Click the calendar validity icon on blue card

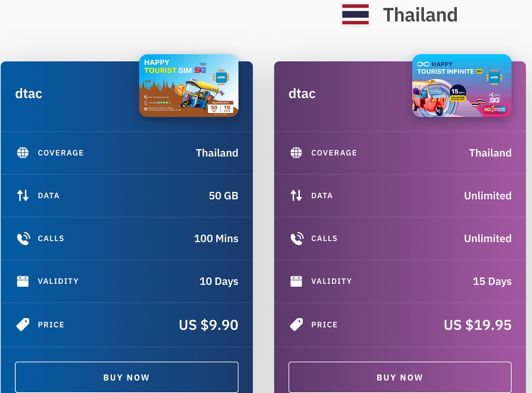23,281
